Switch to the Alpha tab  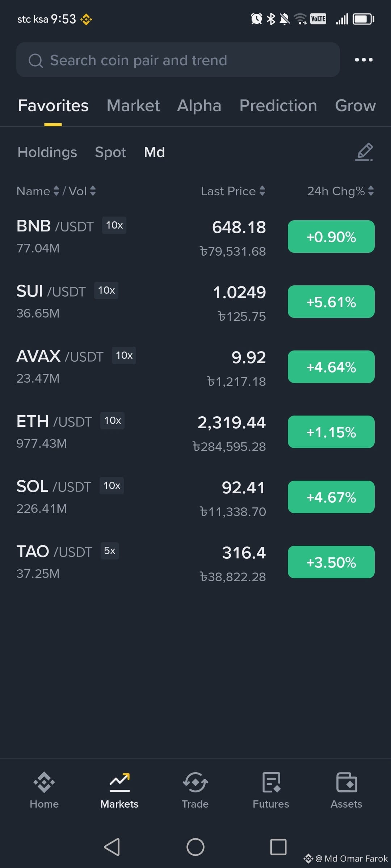[199, 106]
